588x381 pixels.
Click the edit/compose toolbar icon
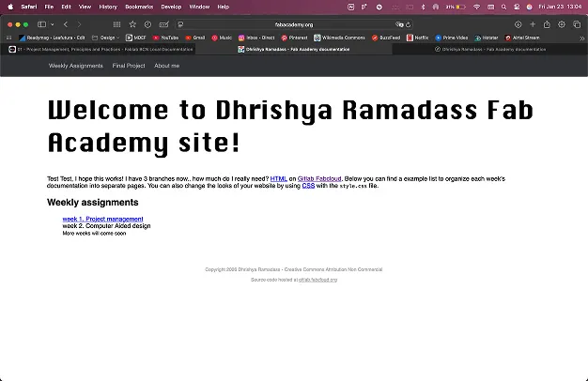(163, 24)
